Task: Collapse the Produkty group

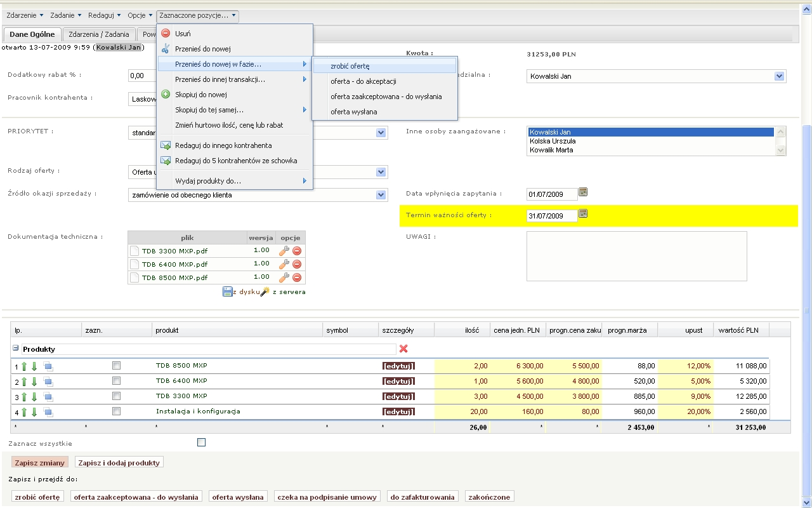Action: pos(16,348)
